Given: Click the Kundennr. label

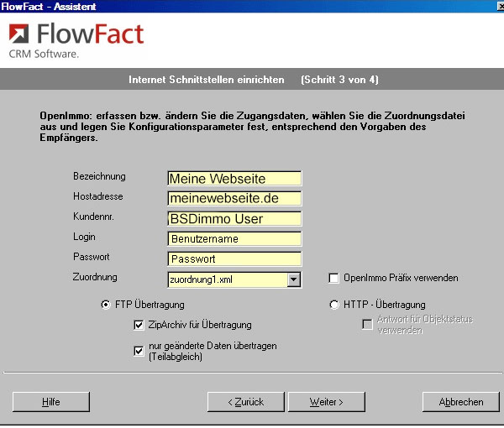Looking at the screenshot, I should pos(93,217).
